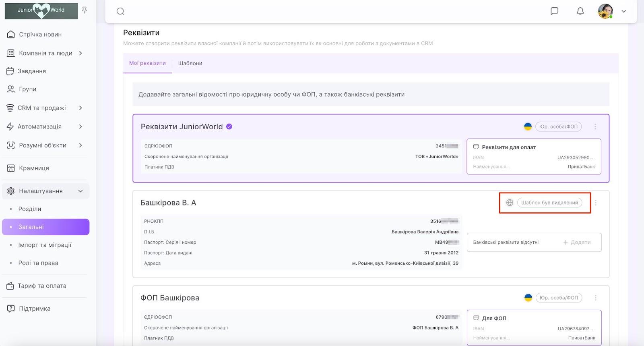
Task: Click the Шаблон був видалений badge
Action: 549,203
